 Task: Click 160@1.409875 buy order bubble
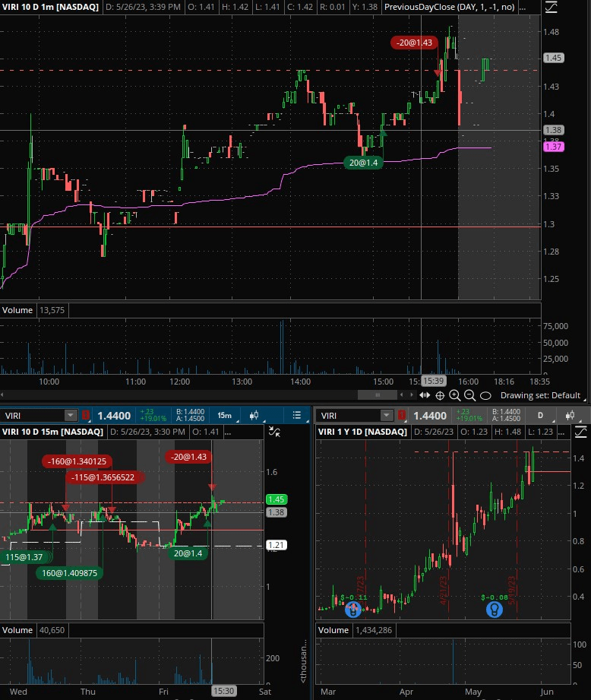(x=69, y=573)
